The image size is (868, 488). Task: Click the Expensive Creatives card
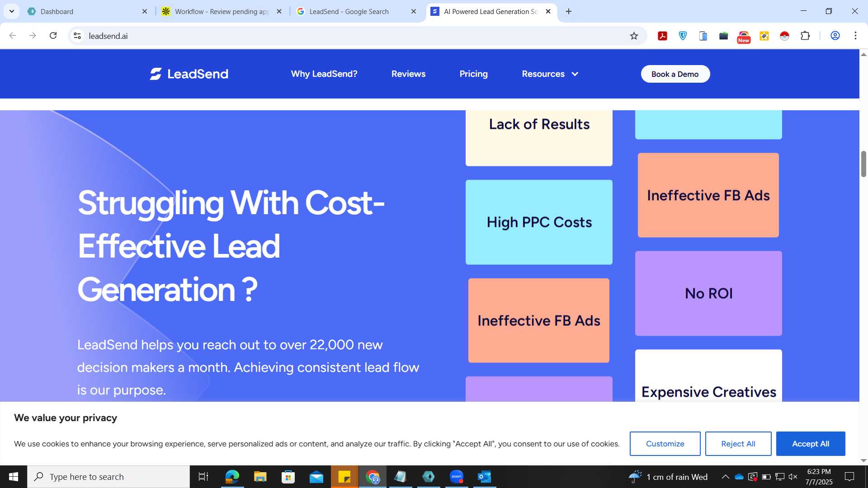[708, 375]
